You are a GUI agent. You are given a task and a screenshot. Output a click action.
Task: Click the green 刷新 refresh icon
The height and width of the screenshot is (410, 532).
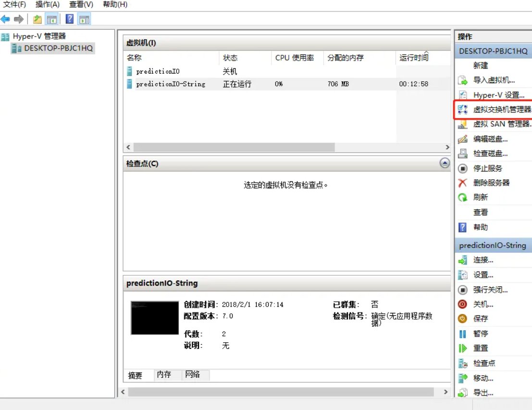point(462,197)
